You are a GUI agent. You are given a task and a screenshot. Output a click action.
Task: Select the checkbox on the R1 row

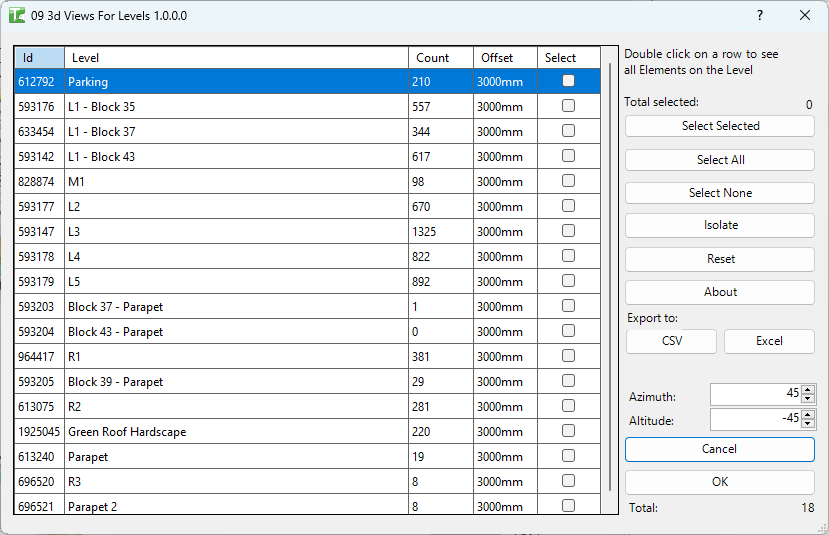pos(568,356)
